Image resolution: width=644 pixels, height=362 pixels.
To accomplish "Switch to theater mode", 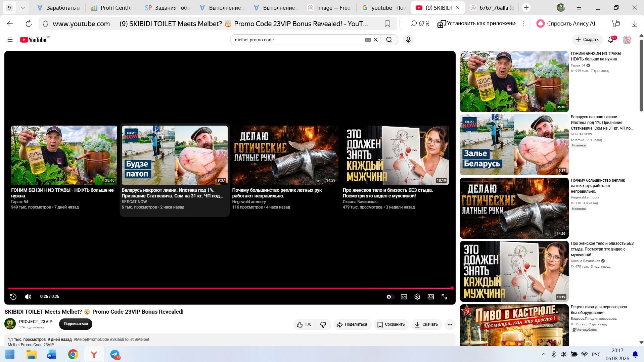I will (431, 297).
